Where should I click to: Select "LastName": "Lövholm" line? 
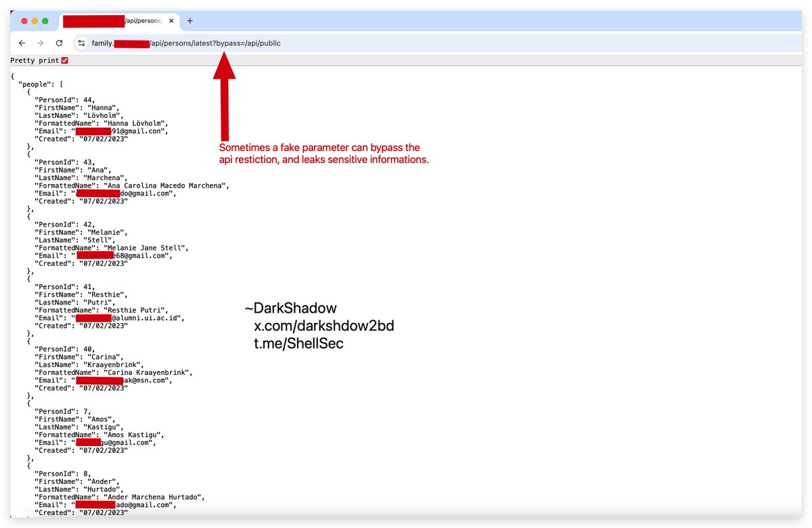point(79,115)
